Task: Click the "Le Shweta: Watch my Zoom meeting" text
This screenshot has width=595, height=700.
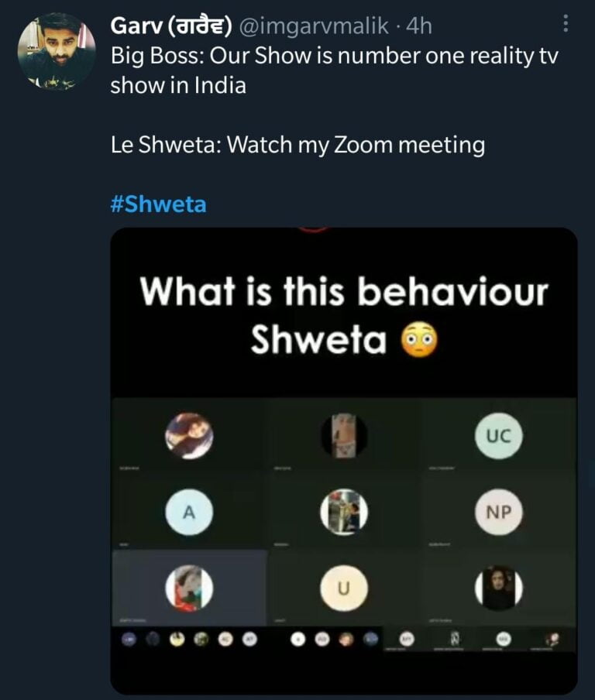Action: click(297, 145)
